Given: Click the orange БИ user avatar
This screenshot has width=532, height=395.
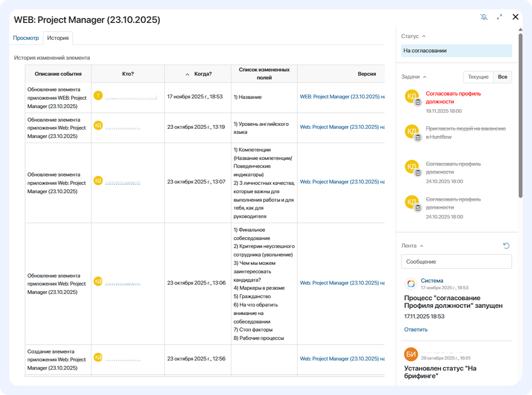Looking at the screenshot, I should click(x=411, y=354).
